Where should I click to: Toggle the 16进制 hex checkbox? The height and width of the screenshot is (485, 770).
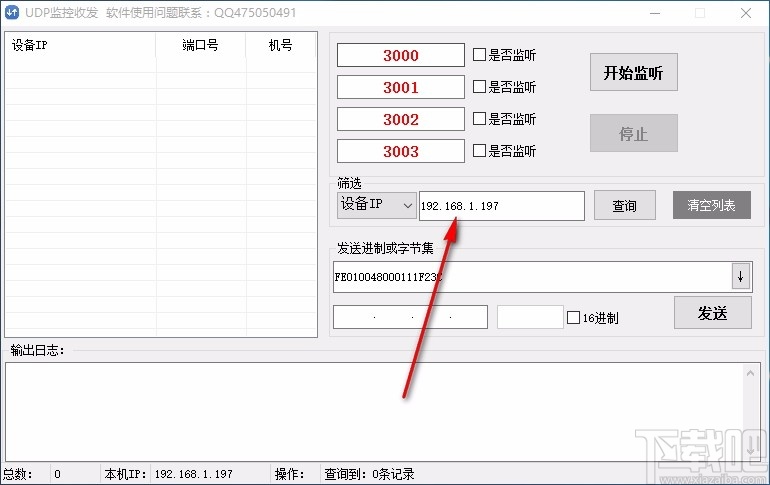[574, 318]
